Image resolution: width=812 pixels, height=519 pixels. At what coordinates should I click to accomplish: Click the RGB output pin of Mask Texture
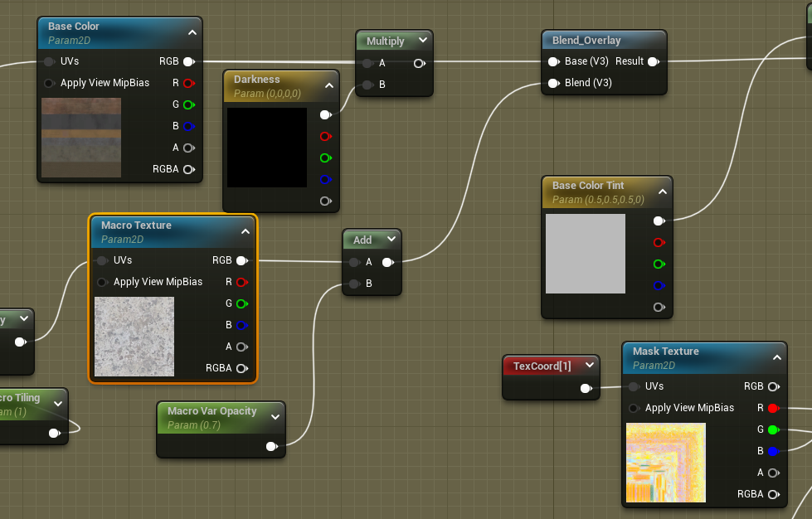[x=774, y=386]
